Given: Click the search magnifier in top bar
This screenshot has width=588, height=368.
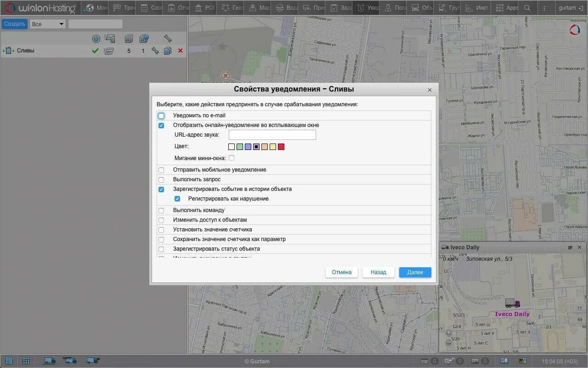Looking at the screenshot, I should click(527, 8).
